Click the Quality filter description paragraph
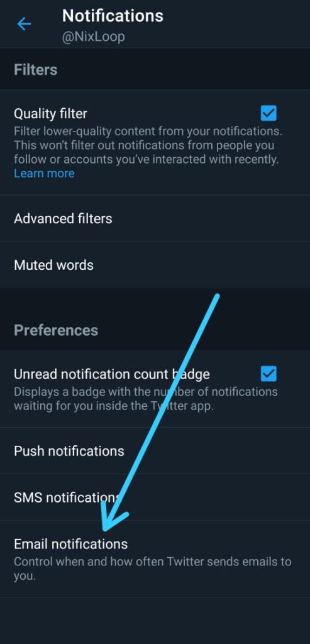Screen dimensions: 310x644 [147, 145]
